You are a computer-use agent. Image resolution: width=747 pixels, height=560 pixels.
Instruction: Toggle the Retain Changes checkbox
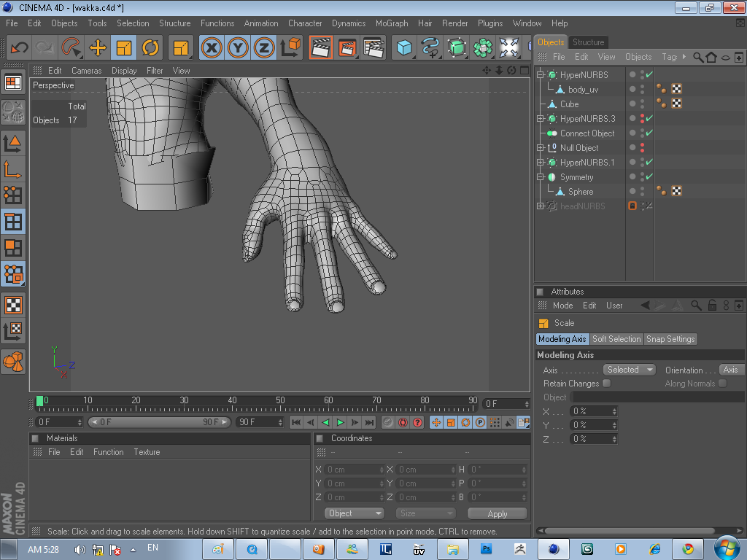pos(606,384)
